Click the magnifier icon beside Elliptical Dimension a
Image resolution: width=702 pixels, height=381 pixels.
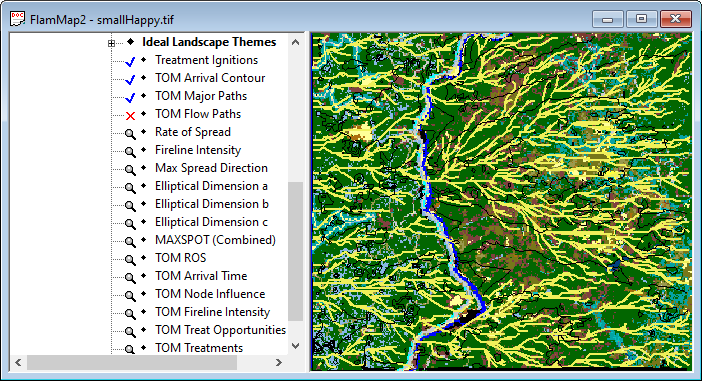pos(130,187)
